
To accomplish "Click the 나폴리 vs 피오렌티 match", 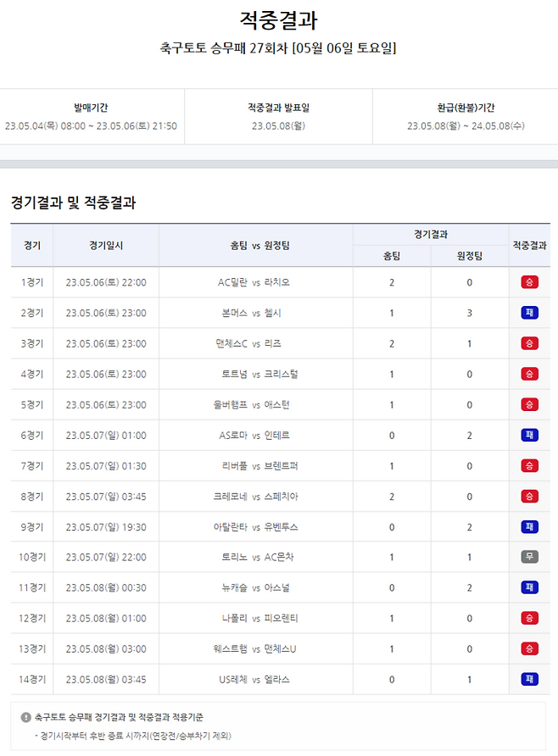I will click(x=259, y=618).
